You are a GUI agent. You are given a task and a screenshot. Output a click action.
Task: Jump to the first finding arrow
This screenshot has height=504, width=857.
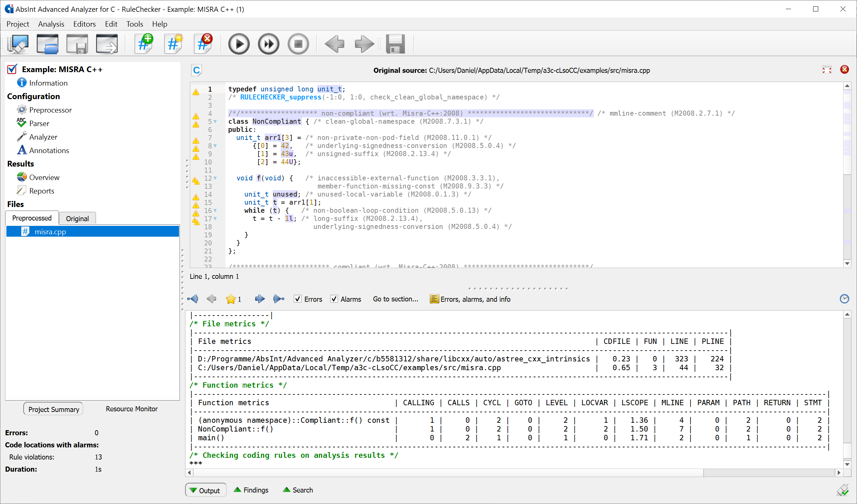tap(193, 299)
